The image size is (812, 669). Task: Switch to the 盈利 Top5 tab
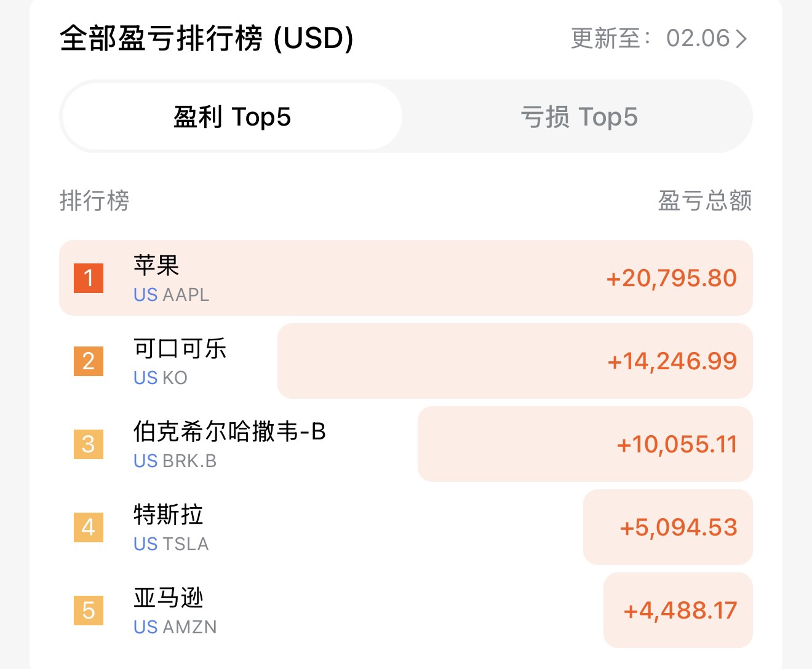click(x=232, y=117)
